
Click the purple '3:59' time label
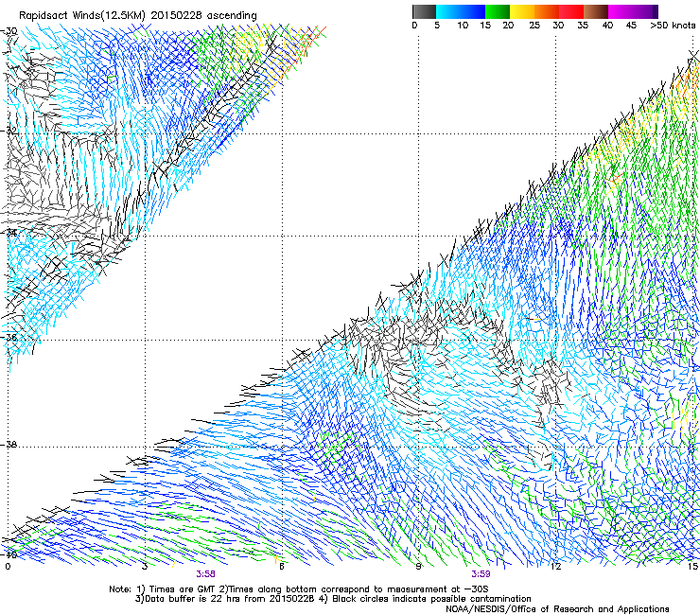click(x=481, y=574)
